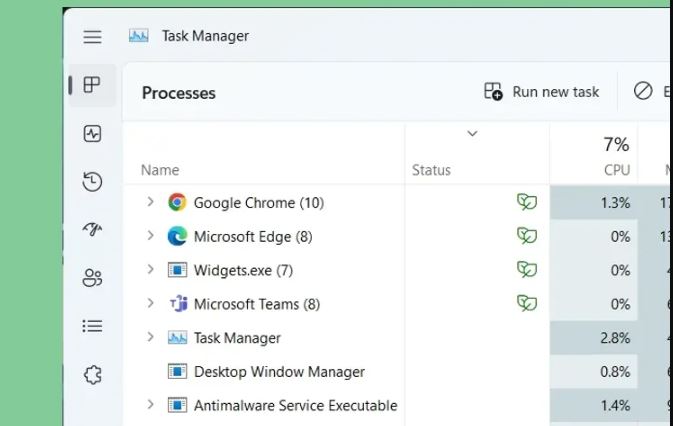Select the Widgets.exe (7) row name

pyautogui.click(x=243, y=270)
